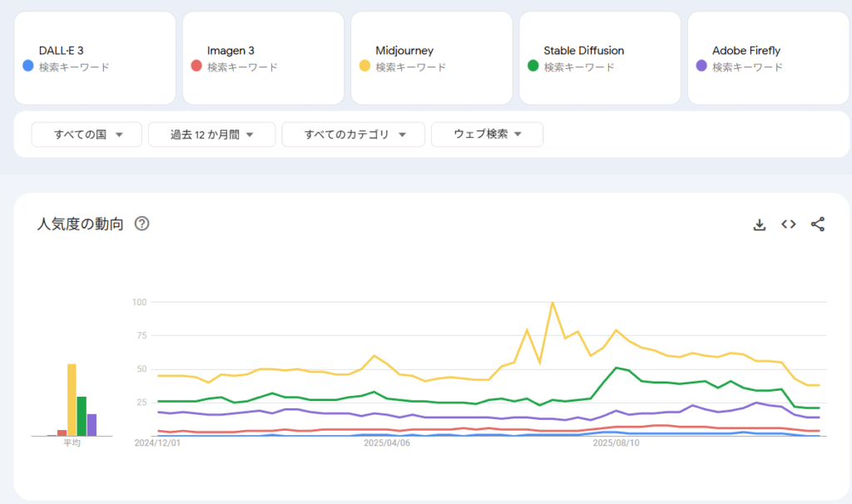Expand the すべてのカテゴリ category dropdown
Image resolution: width=852 pixels, height=504 pixels.
coord(354,135)
